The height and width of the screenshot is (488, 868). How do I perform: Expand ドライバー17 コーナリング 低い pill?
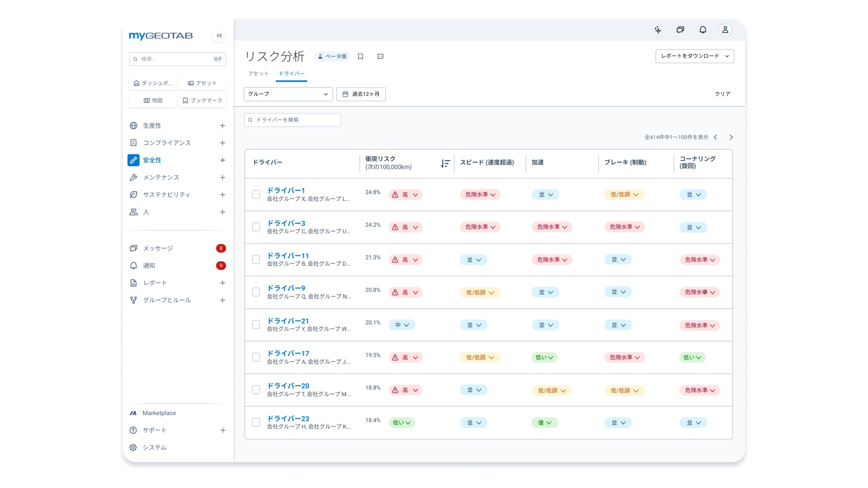[692, 357]
